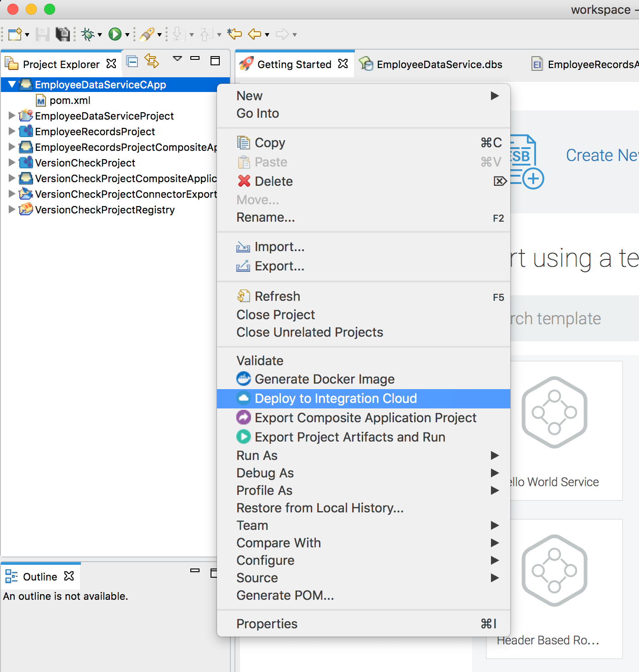The height and width of the screenshot is (672, 639).
Task: Click Deploy to Integration Cloud menu entry
Action: pos(335,398)
